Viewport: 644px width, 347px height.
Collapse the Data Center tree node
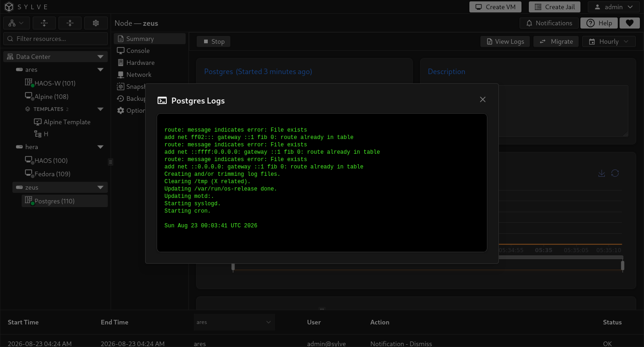tap(100, 57)
